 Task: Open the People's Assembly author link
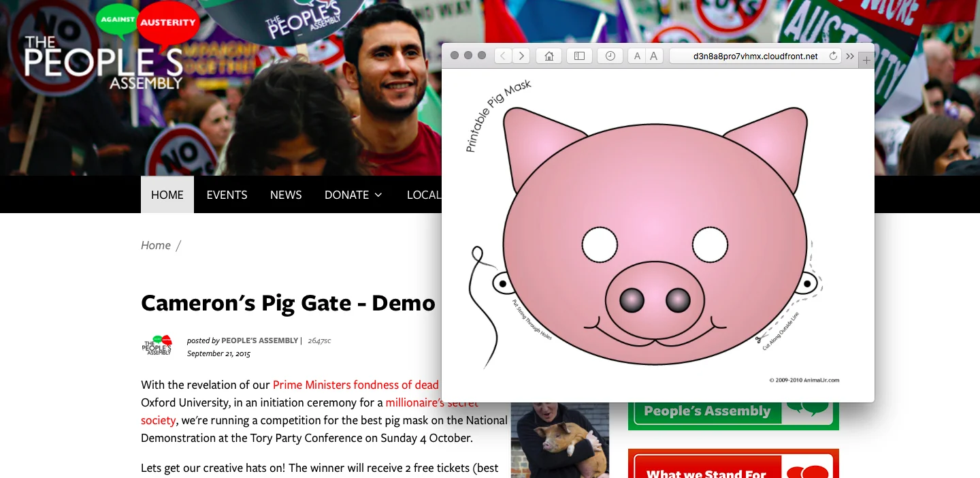pyautogui.click(x=260, y=340)
